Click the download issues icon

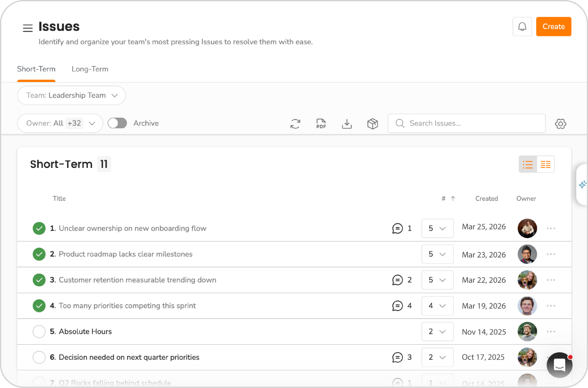pos(347,124)
